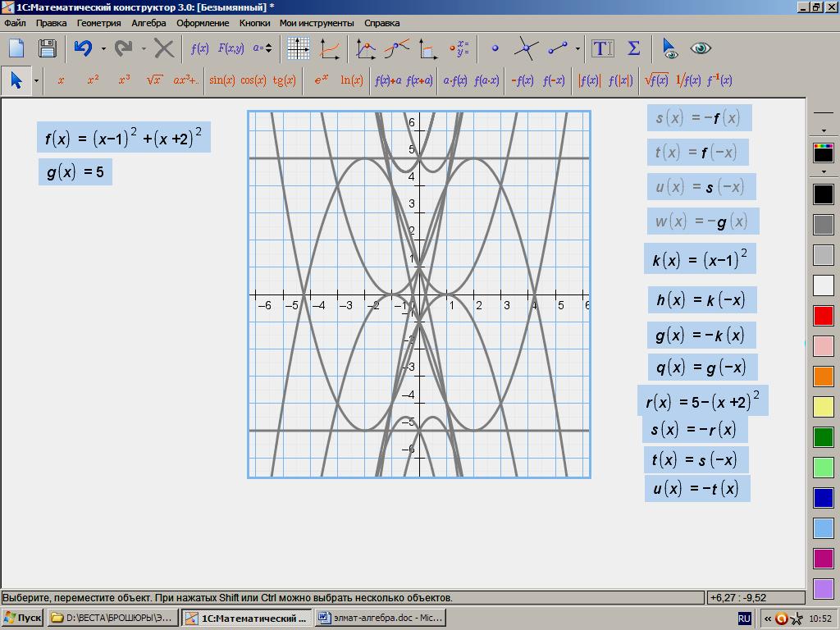Open the line style dropdown arrow

pos(824,130)
